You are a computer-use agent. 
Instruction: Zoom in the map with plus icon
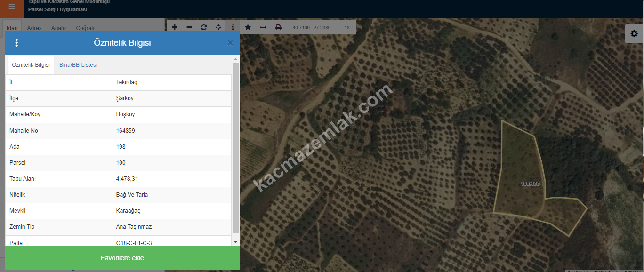pyautogui.click(x=175, y=27)
